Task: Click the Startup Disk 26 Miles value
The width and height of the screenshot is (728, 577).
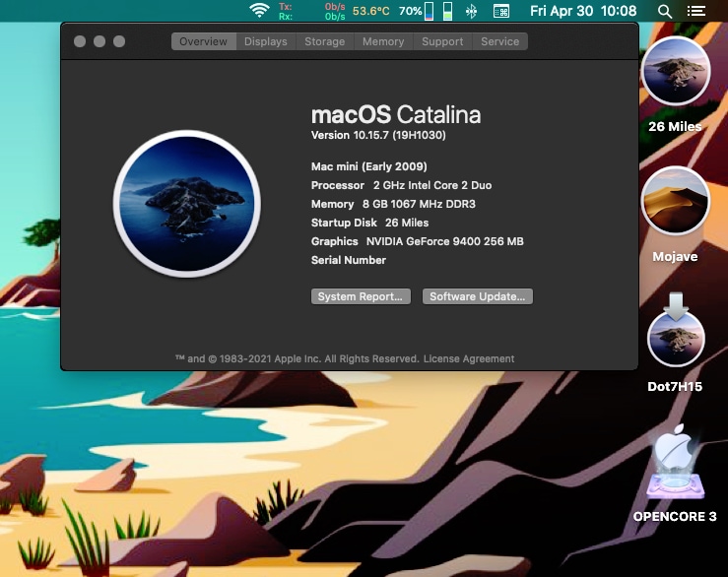Action: (407, 223)
